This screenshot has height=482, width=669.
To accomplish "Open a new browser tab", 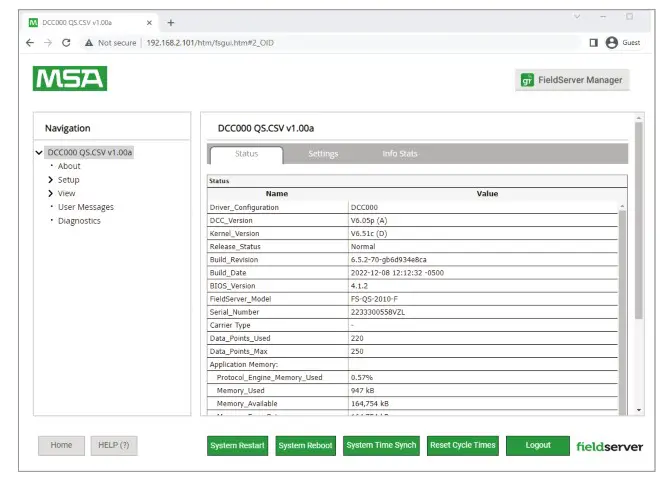I will click(171, 23).
